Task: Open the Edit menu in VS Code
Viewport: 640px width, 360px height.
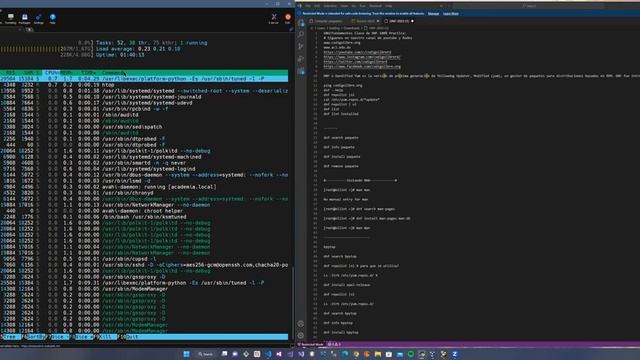Action: pos(317,6)
